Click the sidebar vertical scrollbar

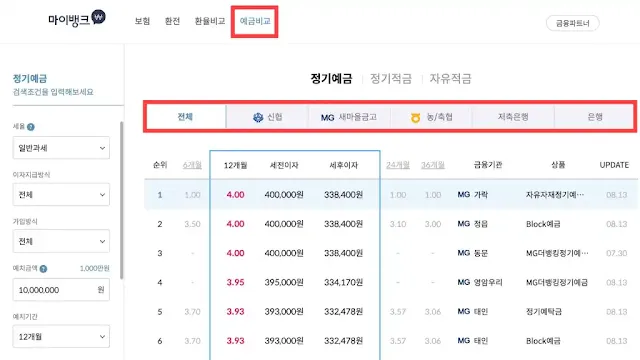(121, 200)
